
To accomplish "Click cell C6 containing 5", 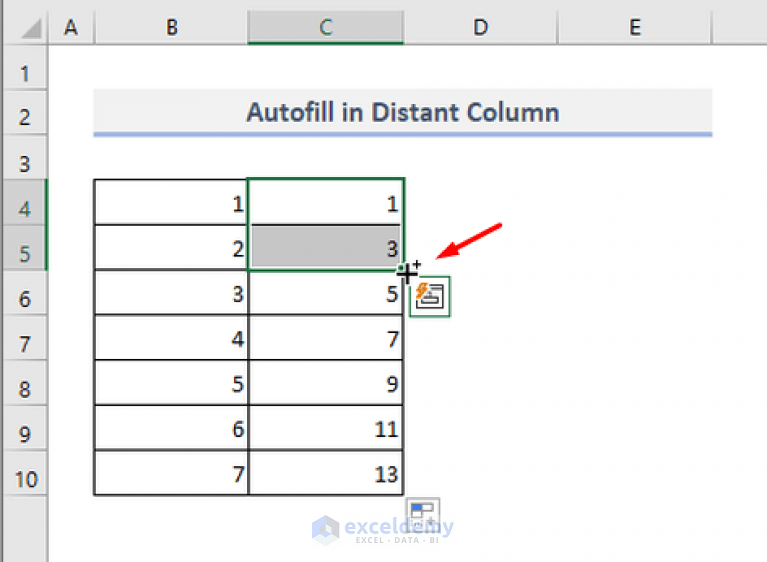I will [326, 292].
